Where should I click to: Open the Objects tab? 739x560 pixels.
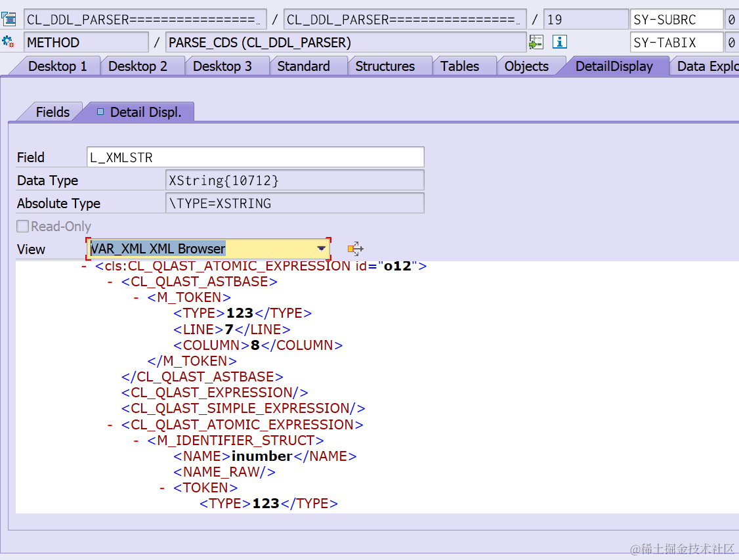[x=526, y=66]
